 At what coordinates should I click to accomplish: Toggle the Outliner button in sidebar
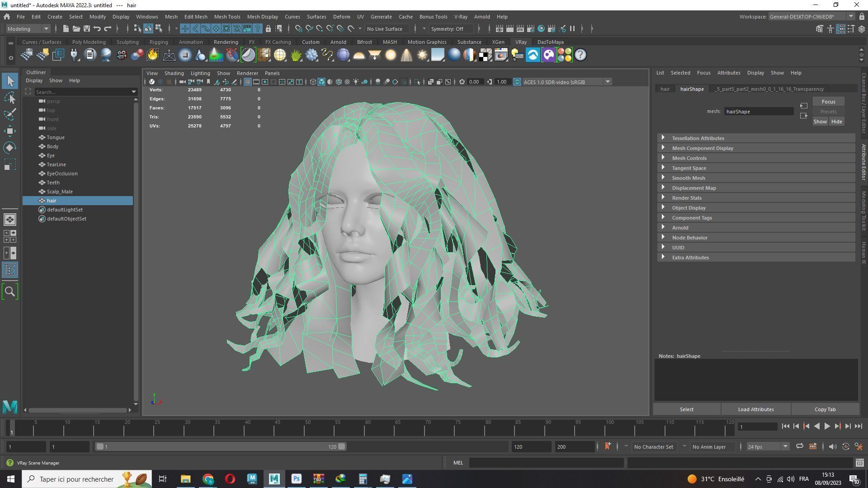point(10,270)
